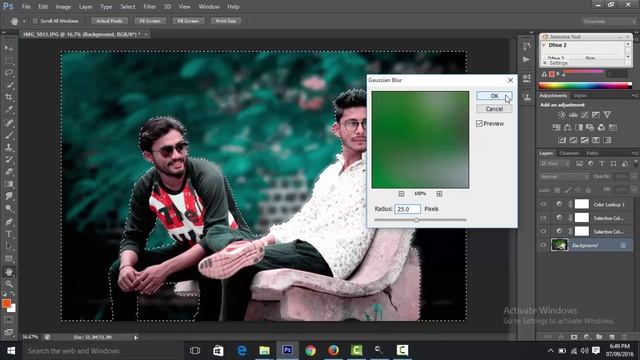This screenshot has height=360, width=640.
Task: Select the Horizontal Type tool
Action: pos(9,234)
